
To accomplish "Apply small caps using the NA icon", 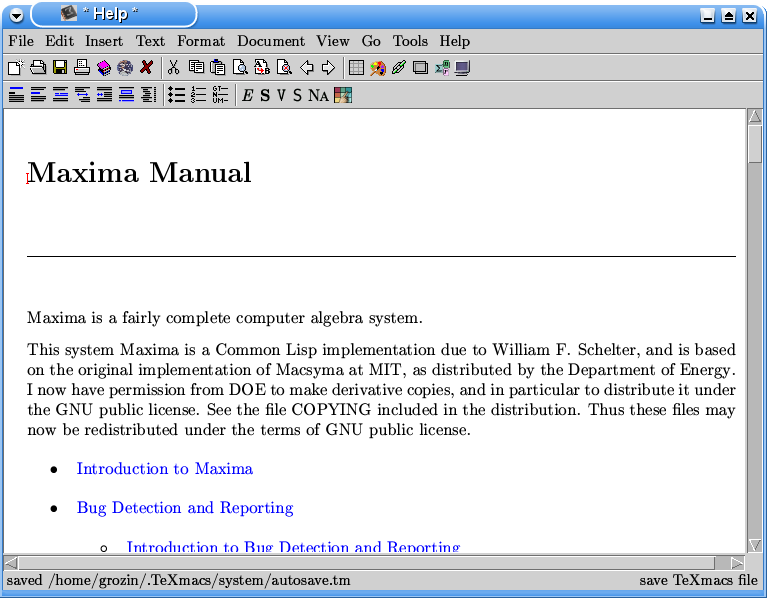I will click(318, 95).
